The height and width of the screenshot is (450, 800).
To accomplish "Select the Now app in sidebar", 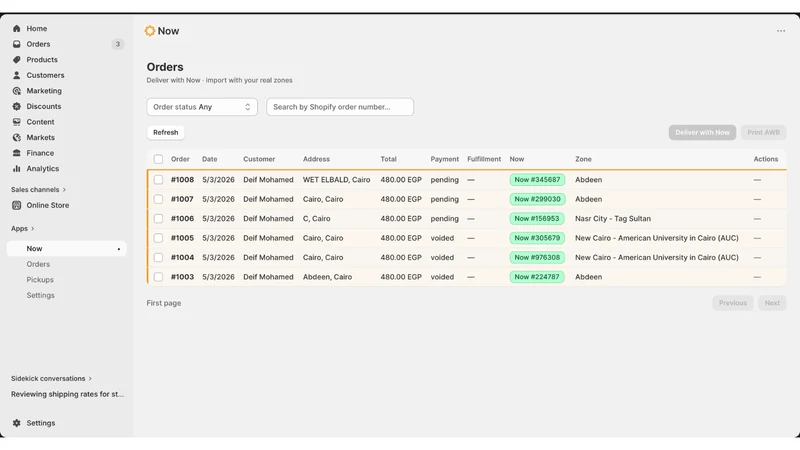I will [66, 248].
